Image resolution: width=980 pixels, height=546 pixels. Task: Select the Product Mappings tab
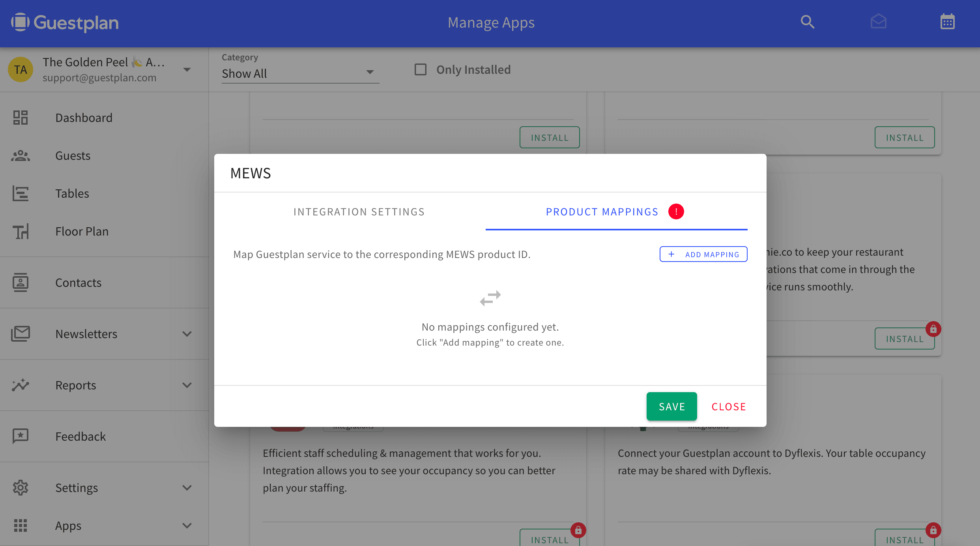click(616, 212)
